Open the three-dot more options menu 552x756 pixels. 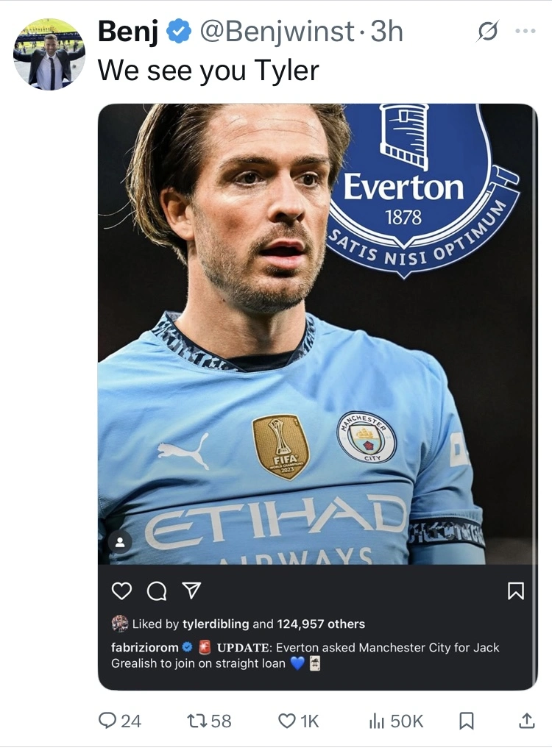click(525, 32)
